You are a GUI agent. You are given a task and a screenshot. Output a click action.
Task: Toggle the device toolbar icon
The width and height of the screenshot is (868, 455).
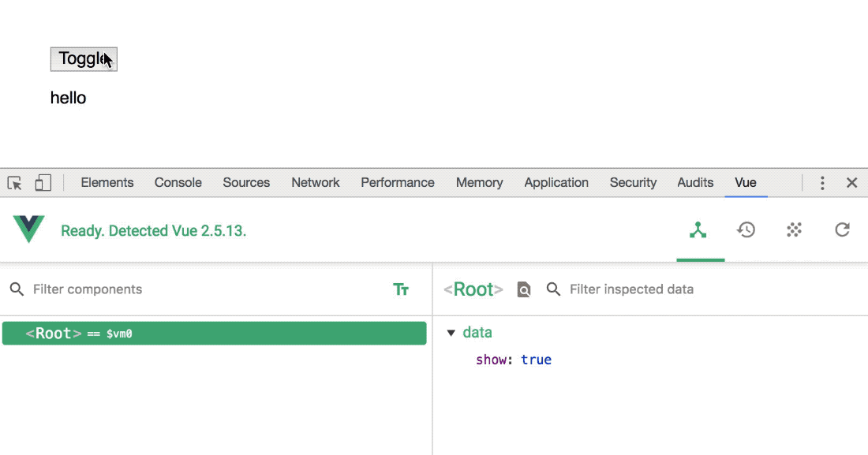[43, 183]
